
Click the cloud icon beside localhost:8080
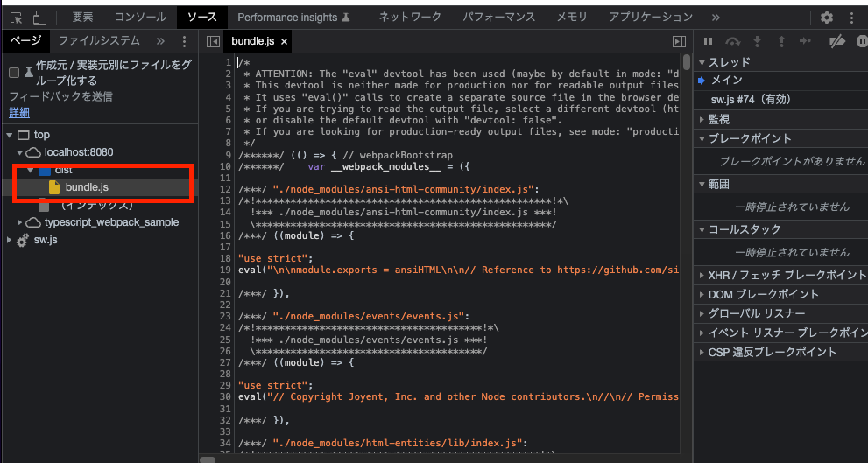tap(34, 152)
